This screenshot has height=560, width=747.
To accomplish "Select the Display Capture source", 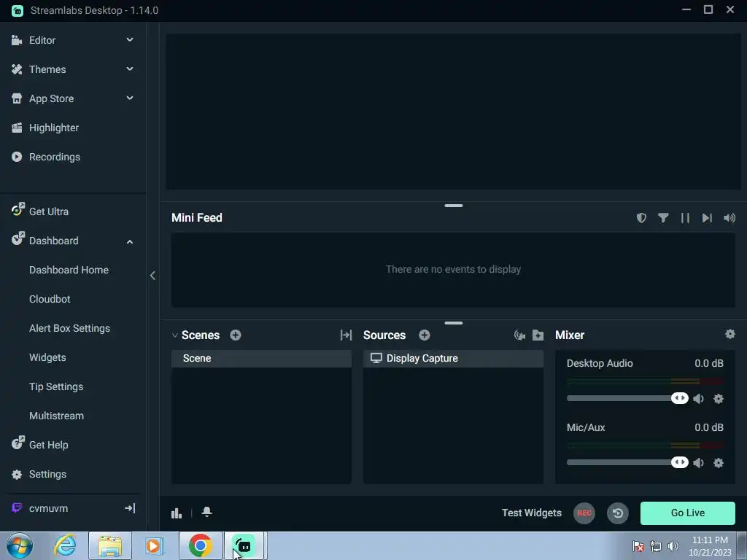I will [453, 359].
